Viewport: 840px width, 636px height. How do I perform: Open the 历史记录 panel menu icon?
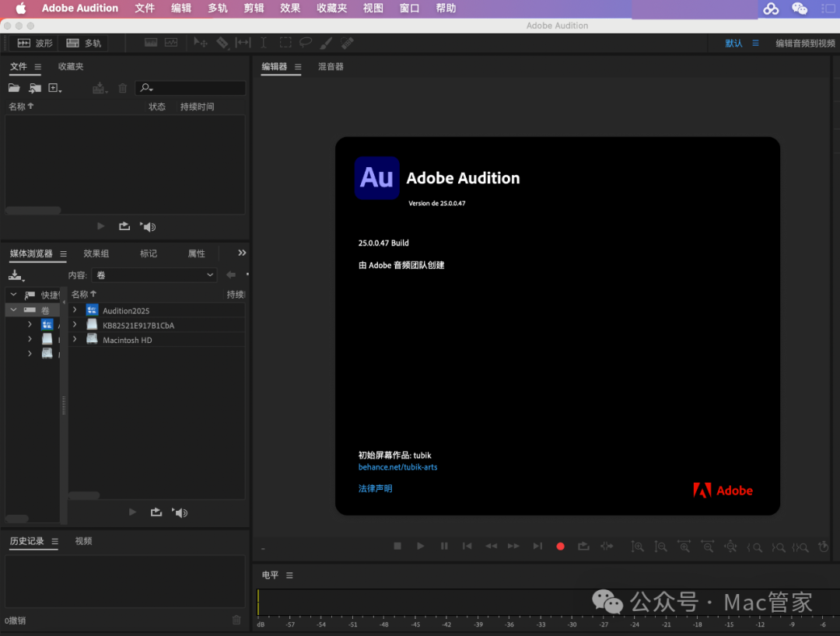[54, 541]
